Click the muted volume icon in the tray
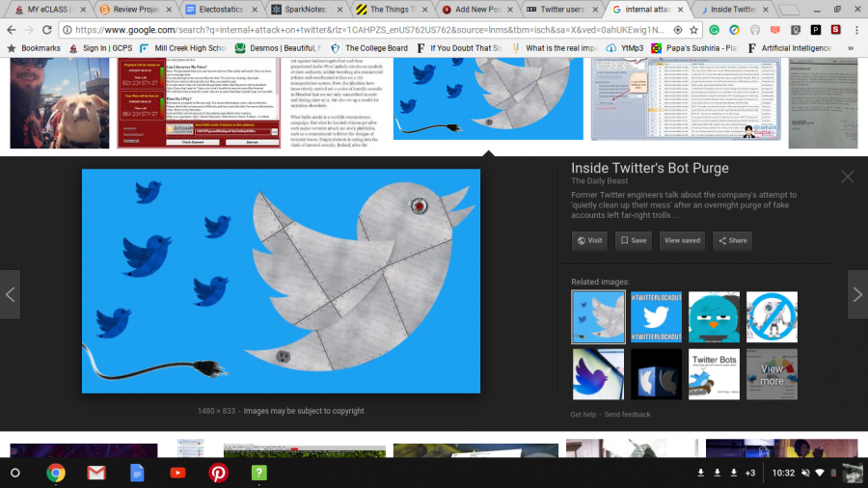The image size is (868, 488). coord(805,474)
